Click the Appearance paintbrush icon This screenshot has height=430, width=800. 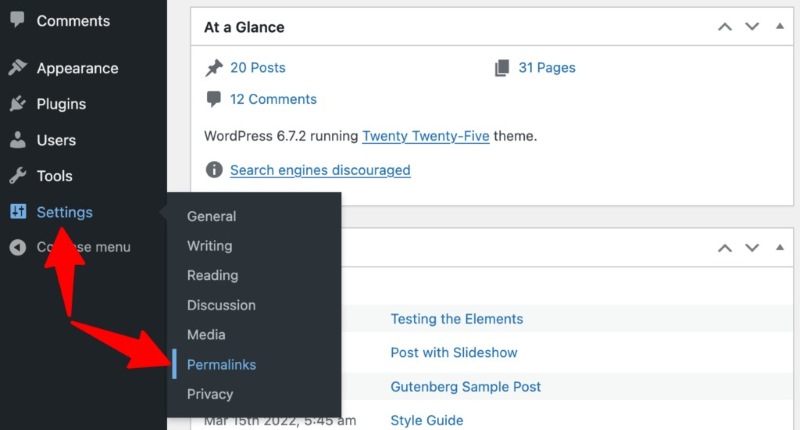coord(17,68)
